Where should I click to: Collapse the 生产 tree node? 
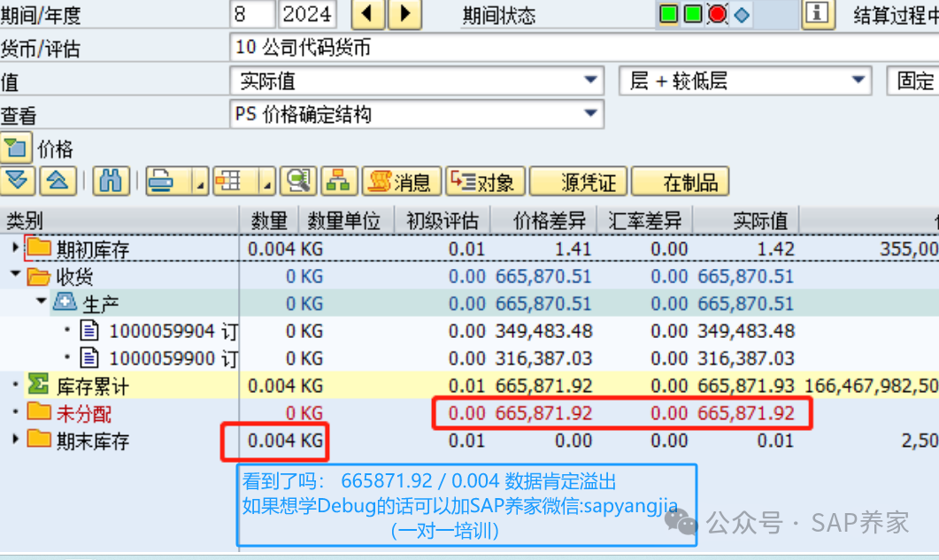point(41,302)
